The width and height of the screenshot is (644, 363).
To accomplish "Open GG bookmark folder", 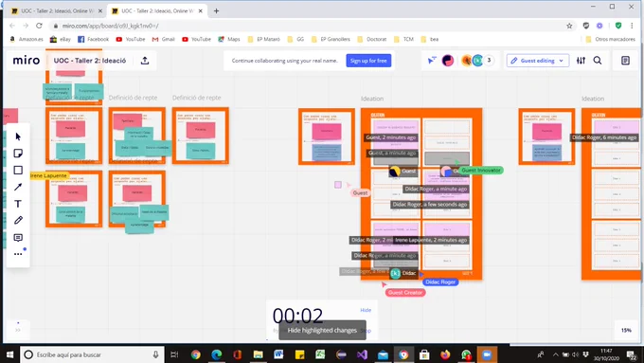I will click(x=295, y=39).
